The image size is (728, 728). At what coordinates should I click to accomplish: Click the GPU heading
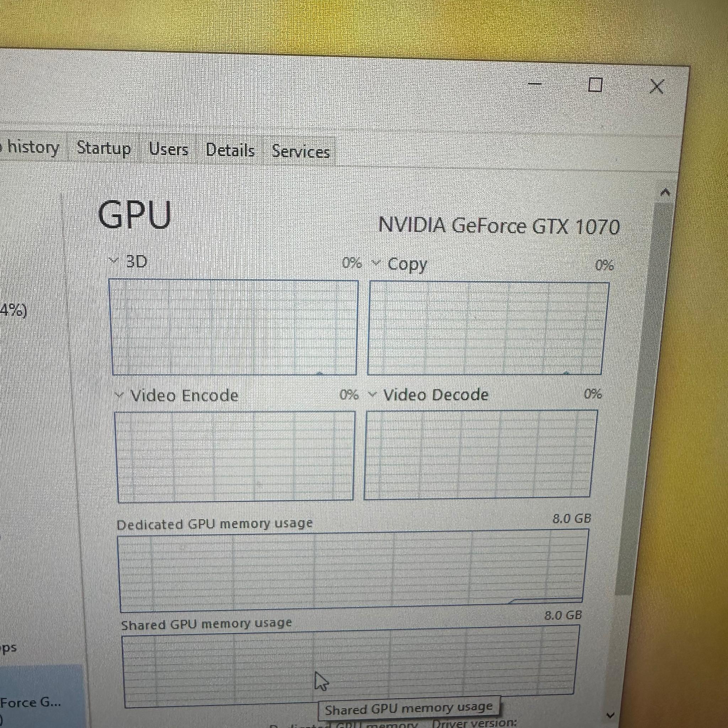(x=134, y=215)
